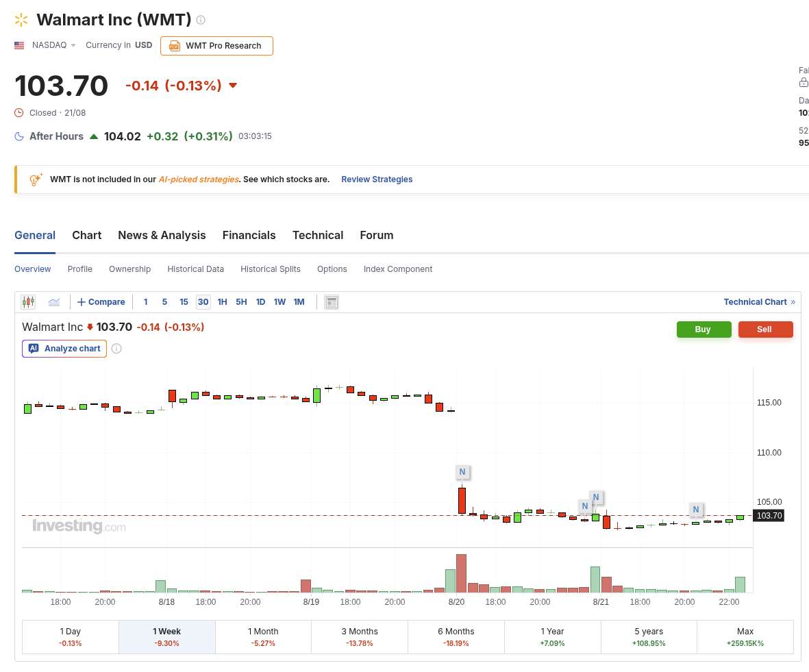Switch to the Financials tab
The height and width of the screenshot is (672, 809).
pos(249,236)
